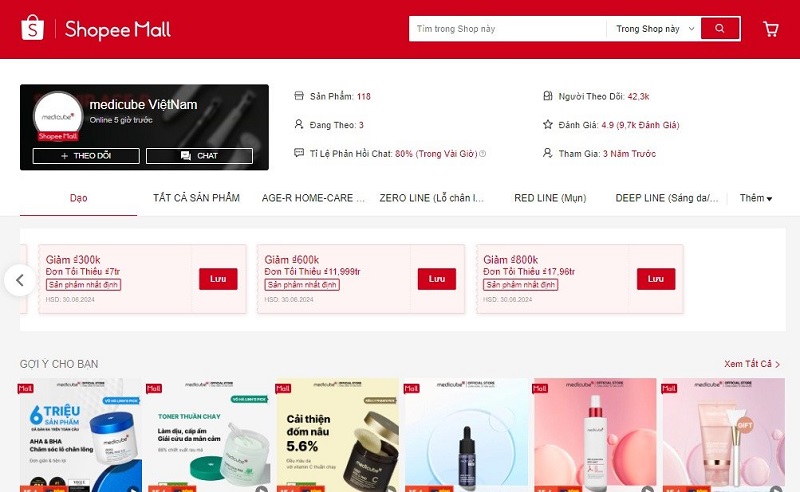Click the followers icon next to Người Theo Dõi

click(x=547, y=96)
